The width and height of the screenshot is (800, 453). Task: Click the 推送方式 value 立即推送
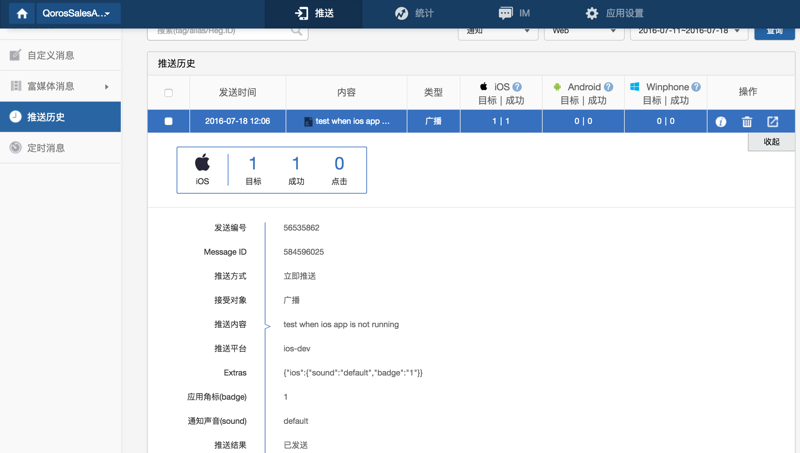click(x=299, y=276)
